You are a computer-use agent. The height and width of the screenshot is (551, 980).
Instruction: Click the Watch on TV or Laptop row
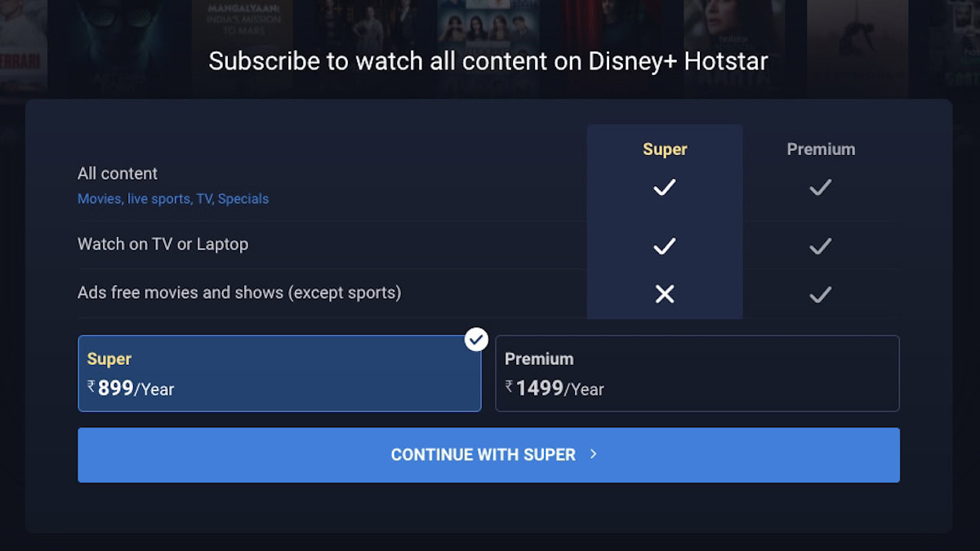click(163, 244)
